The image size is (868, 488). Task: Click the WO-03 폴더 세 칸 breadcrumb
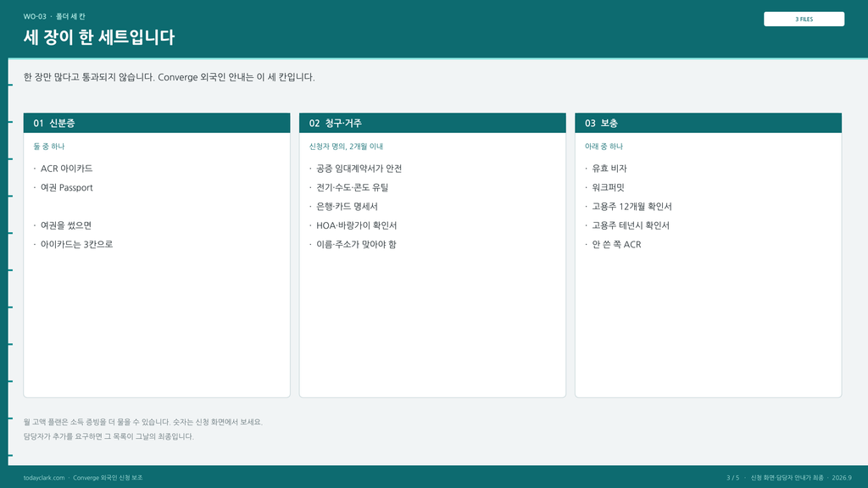tap(54, 17)
